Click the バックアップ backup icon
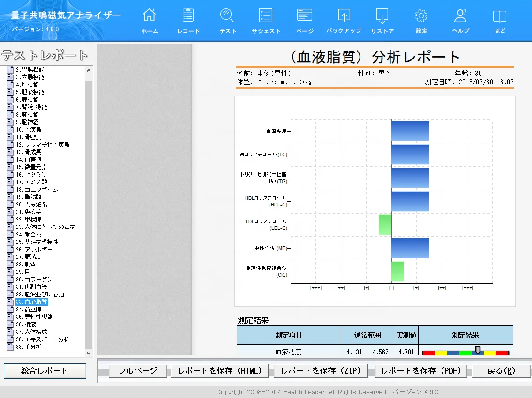This screenshot has height=398, width=532. pos(344,21)
